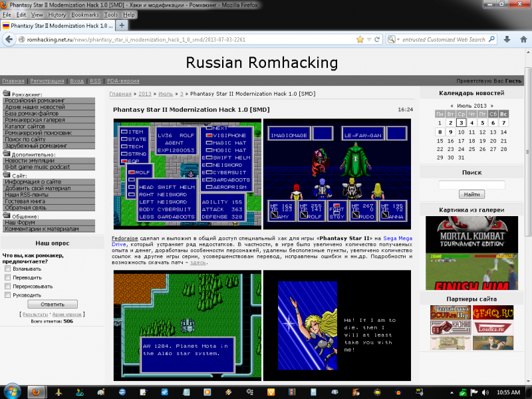This screenshot has width=532, height=399.
Task: Open the Tools menu
Action: coord(110,15)
